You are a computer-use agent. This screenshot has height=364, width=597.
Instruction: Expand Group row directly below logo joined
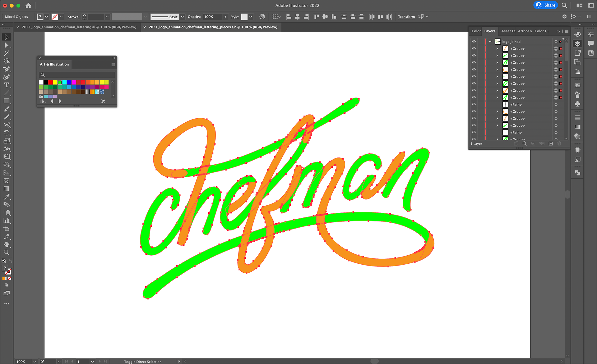point(497,49)
